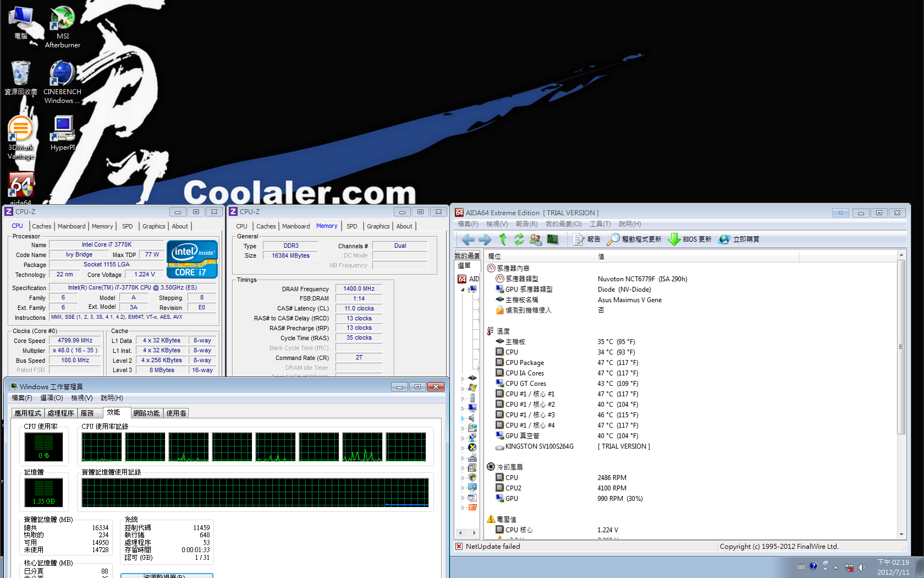This screenshot has height=578, width=924.
Task: Click the volume speaker tray icon
Action: [x=862, y=568]
